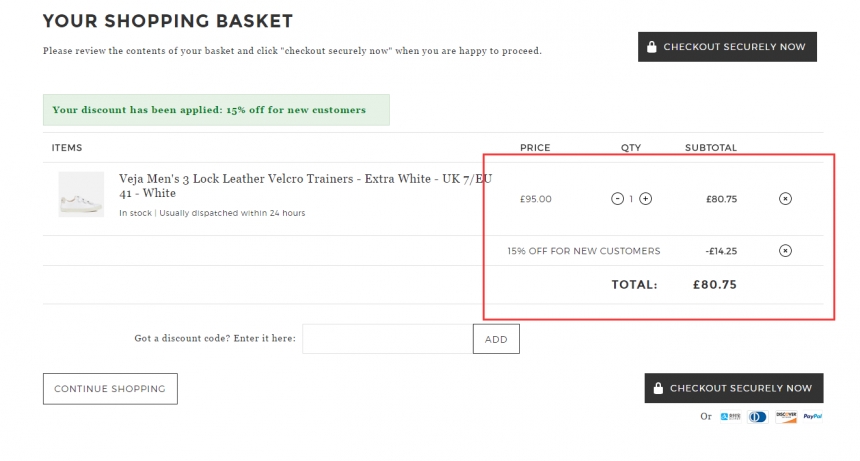This screenshot has height=461, width=860.
Task: Click the Continue Shopping button
Action: point(110,389)
